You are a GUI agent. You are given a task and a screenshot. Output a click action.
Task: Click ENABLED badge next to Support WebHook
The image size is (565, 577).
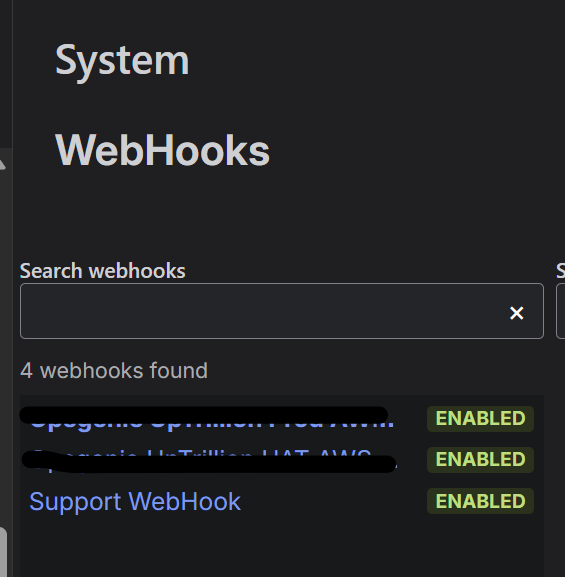click(480, 501)
